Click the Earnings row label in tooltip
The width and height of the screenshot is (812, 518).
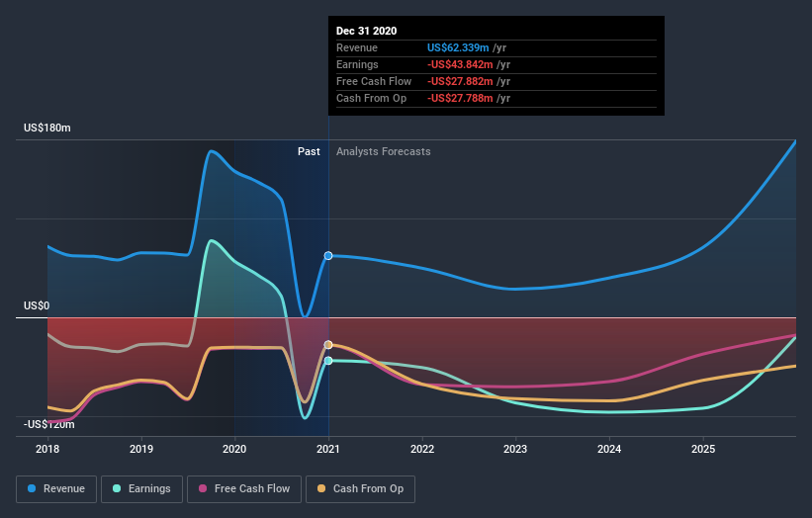(x=357, y=64)
